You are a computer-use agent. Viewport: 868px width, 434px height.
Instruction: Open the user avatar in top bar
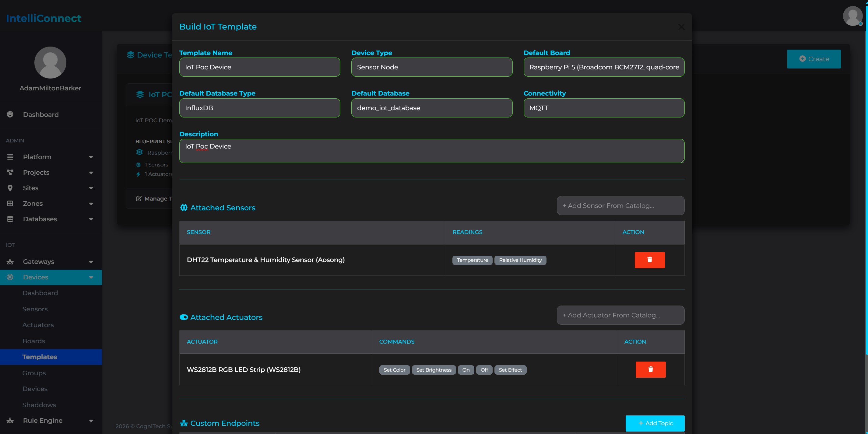tap(853, 16)
